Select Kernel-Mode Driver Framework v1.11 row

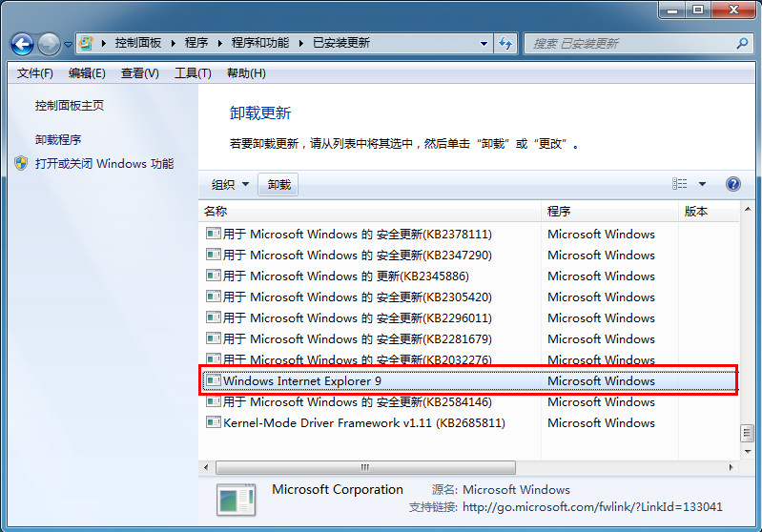point(469,422)
